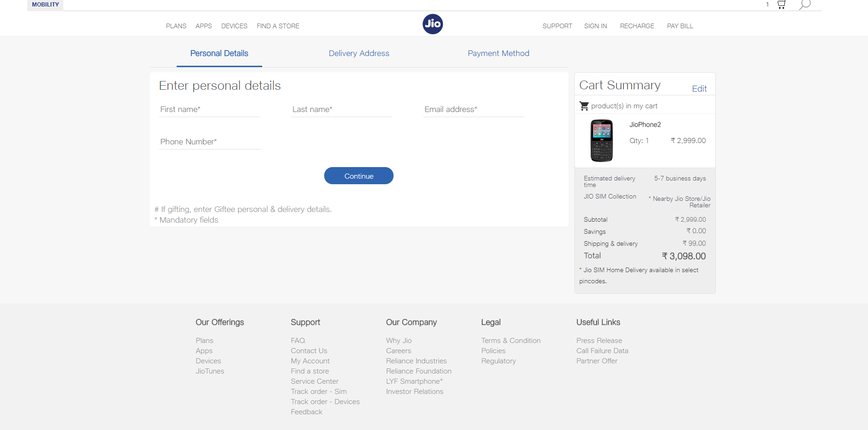This screenshot has width=868, height=430.
Task: Click Sign In in navigation
Action: pyautogui.click(x=595, y=26)
